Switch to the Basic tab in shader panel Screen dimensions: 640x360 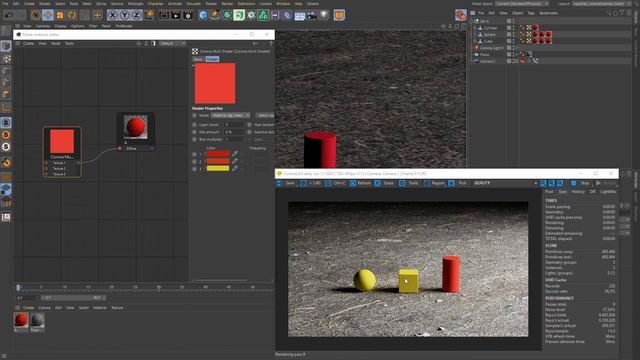tap(198, 59)
